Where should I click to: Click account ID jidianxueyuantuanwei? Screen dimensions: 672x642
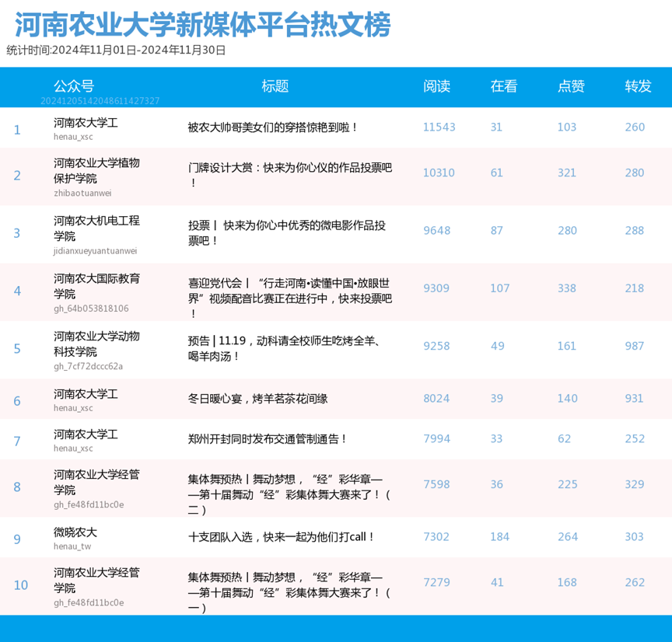coord(95,251)
